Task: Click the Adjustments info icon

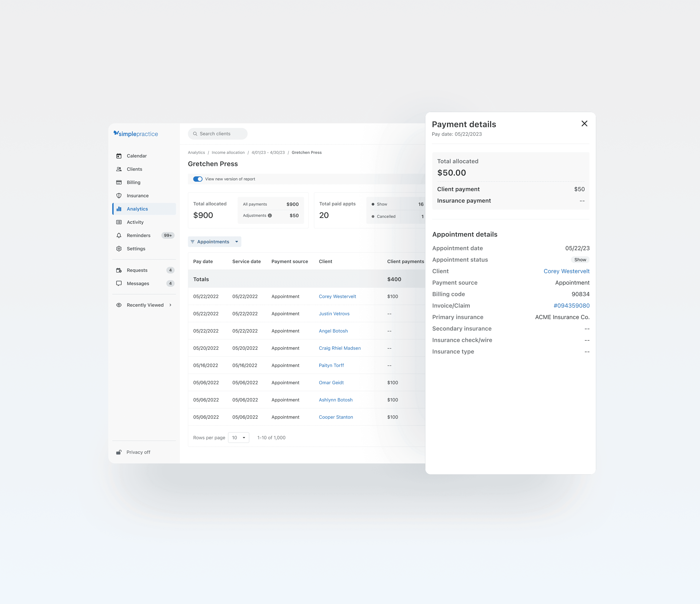Action: click(x=270, y=216)
